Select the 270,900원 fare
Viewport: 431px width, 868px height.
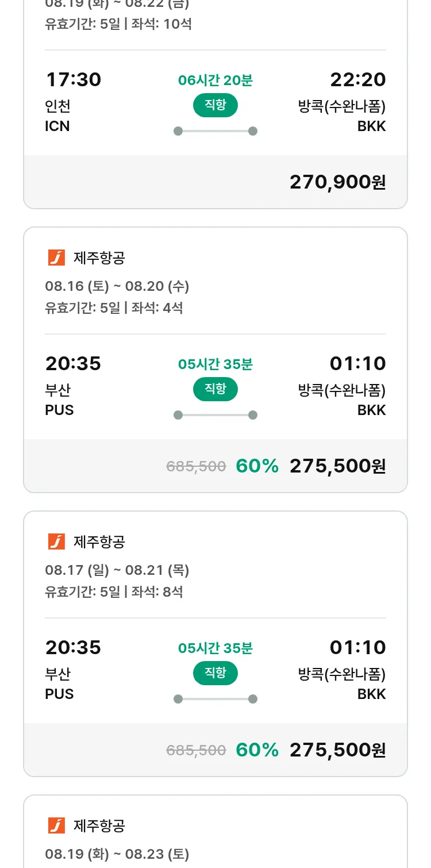point(337,182)
